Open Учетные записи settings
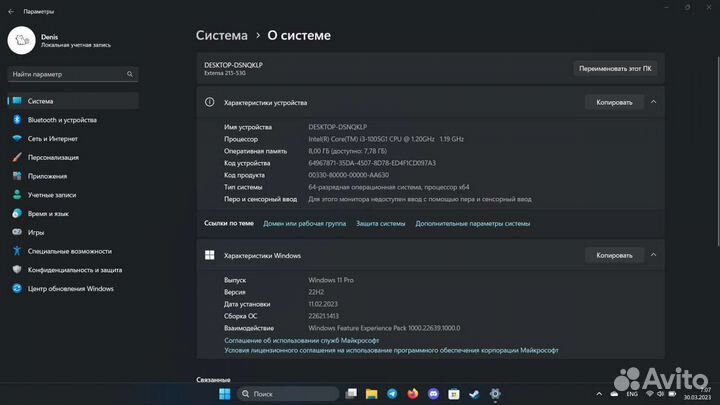Screen dimensions: 720x405 [73, 195]
